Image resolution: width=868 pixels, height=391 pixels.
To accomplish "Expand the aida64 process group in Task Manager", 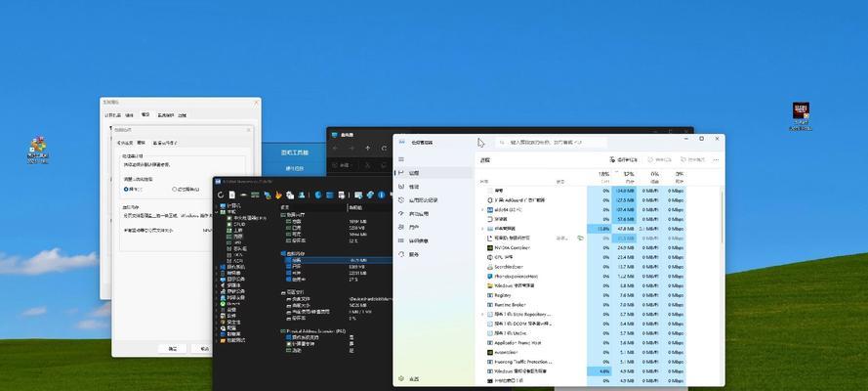I will click(x=482, y=210).
